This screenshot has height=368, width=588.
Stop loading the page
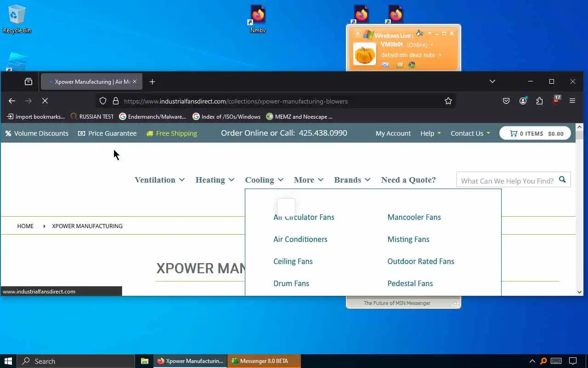click(45, 101)
